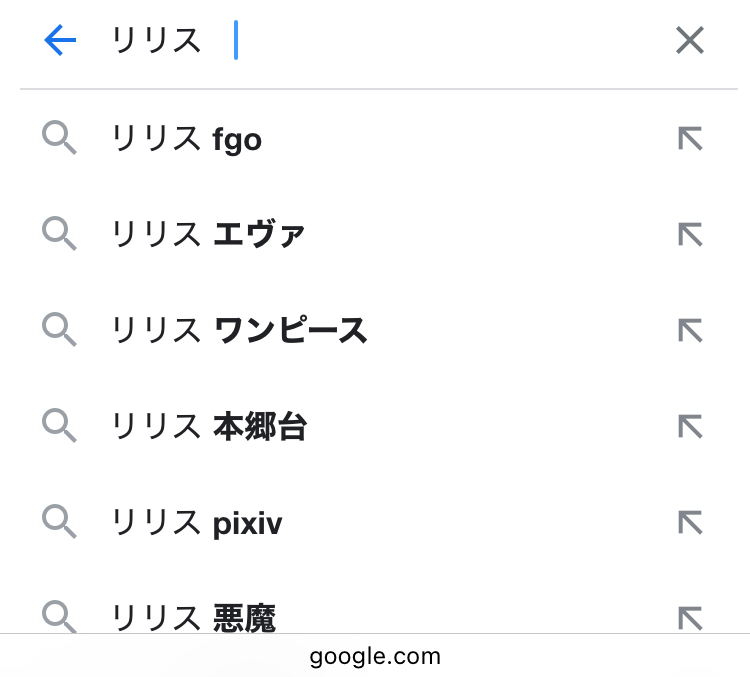Choose the リリス ワンピース suggestion
The image size is (750, 677).
(x=240, y=331)
